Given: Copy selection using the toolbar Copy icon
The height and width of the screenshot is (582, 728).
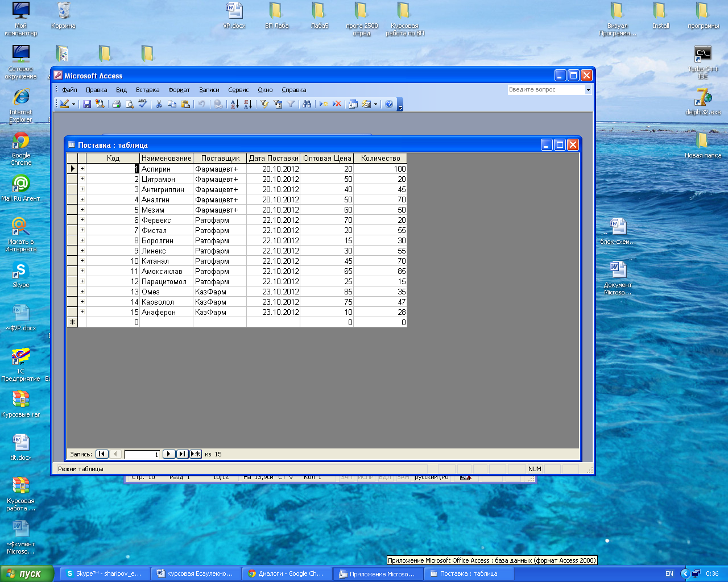Looking at the screenshot, I should pyautogui.click(x=172, y=104).
